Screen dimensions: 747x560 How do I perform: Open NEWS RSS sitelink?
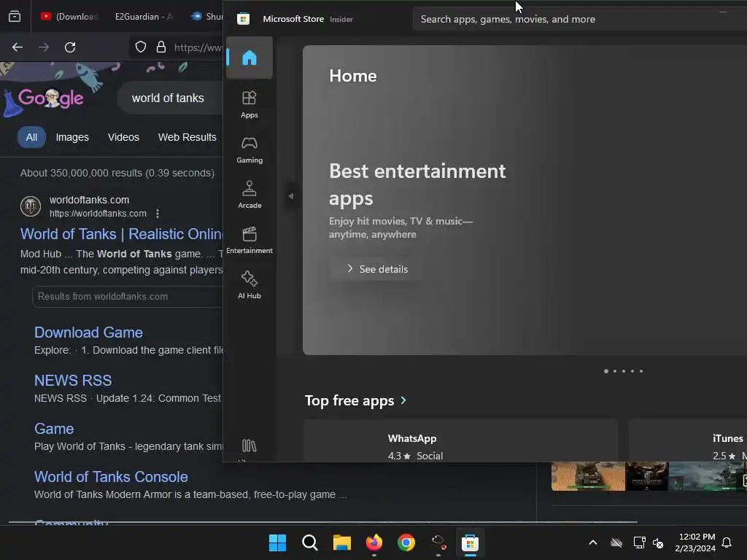[73, 381]
